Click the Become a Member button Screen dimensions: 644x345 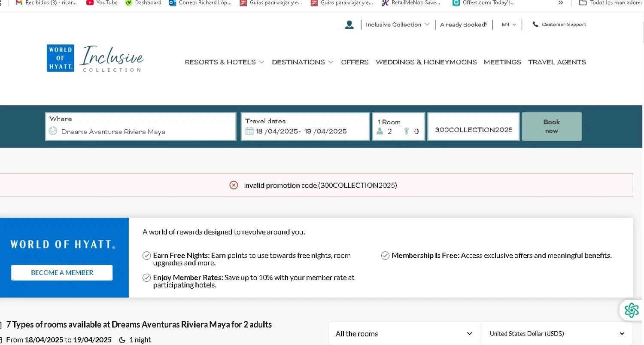coord(62,272)
